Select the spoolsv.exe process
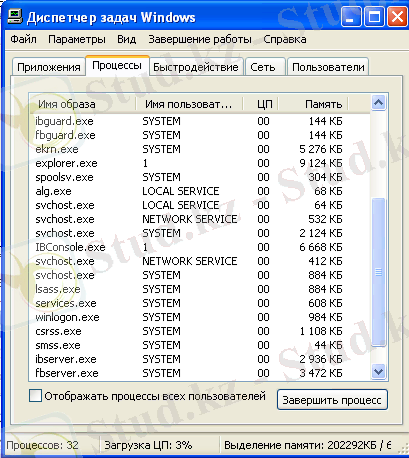This screenshot has width=409, height=458. [x=200, y=177]
